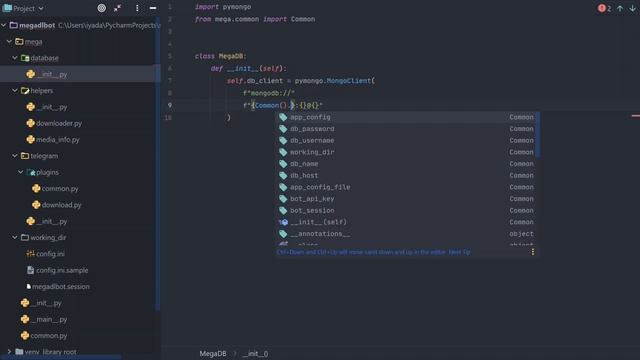Click the mongodb:// string on line 8
Viewport: 640px width, 360px height.
click(x=269, y=93)
